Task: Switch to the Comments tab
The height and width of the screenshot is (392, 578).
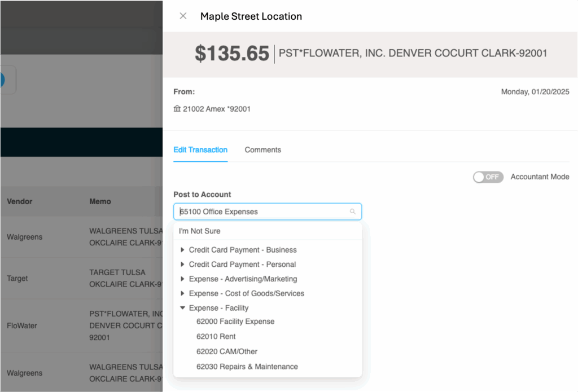Action: (x=262, y=150)
